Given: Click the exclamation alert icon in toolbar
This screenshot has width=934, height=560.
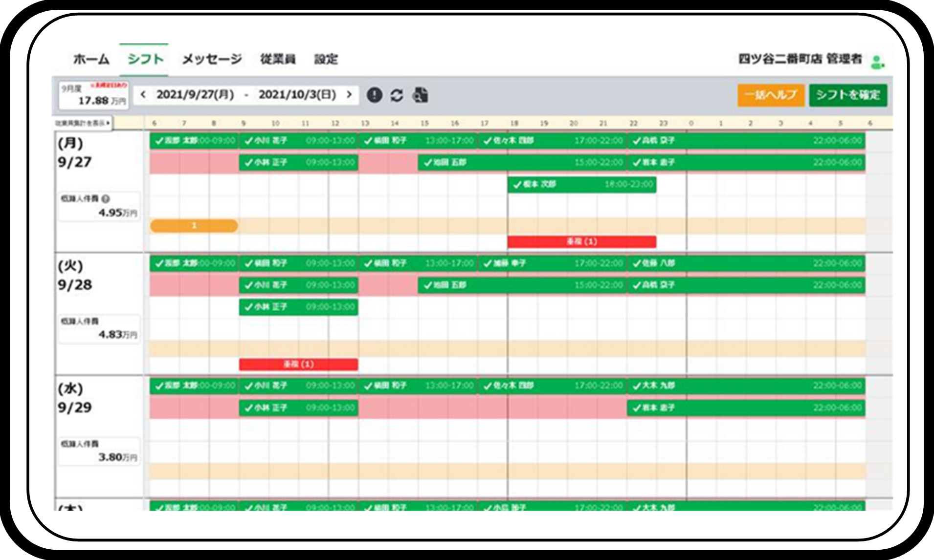Looking at the screenshot, I should 374,95.
